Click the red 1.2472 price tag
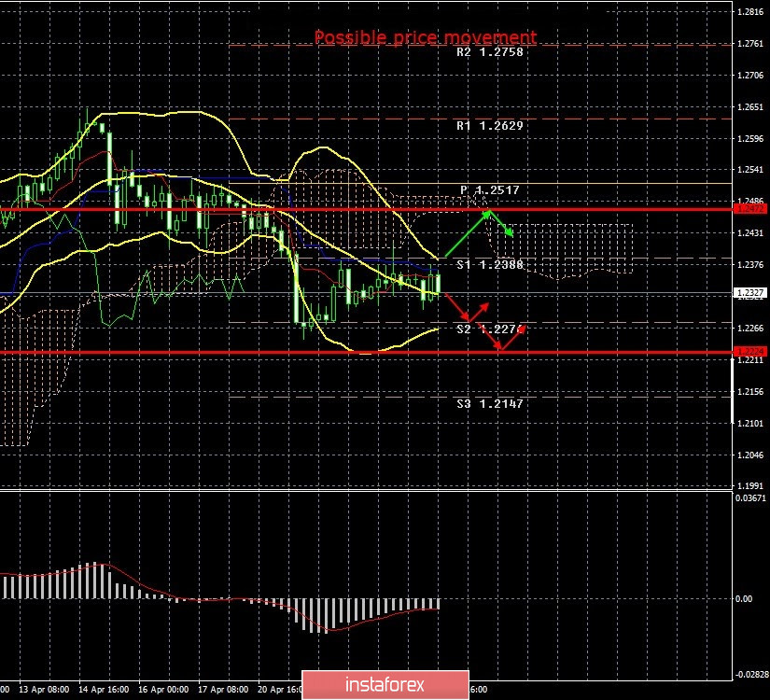Viewport: 770px width, 700px height. click(750, 209)
